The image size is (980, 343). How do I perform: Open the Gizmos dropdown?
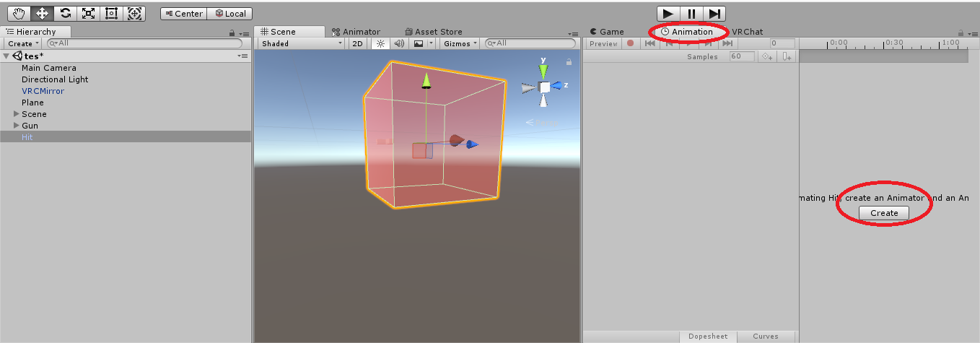point(460,43)
